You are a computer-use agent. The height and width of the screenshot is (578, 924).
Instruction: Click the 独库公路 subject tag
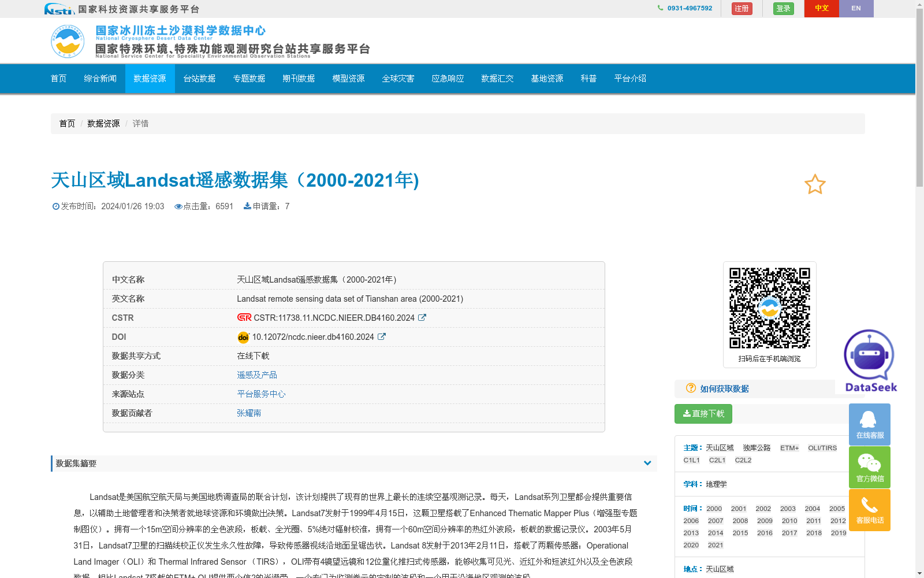[x=757, y=448]
